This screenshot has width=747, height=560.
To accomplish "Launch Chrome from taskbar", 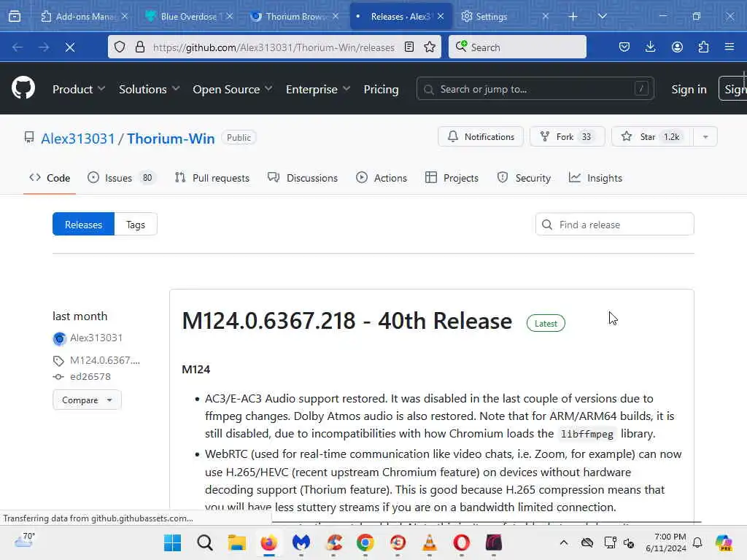I will point(365,542).
